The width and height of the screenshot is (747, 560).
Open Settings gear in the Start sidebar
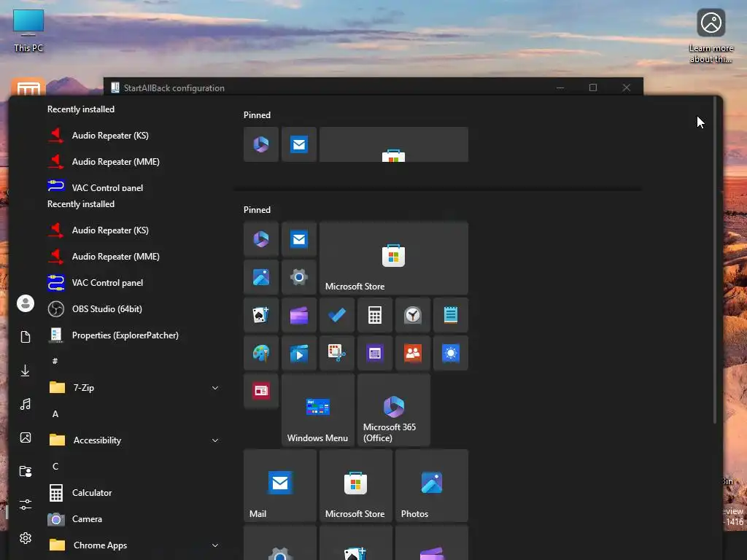(x=26, y=538)
